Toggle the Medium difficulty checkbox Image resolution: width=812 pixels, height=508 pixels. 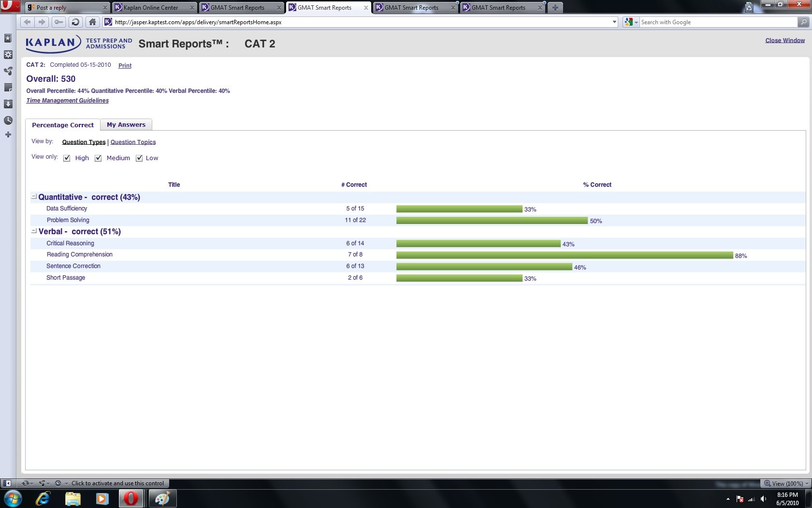[98, 158]
